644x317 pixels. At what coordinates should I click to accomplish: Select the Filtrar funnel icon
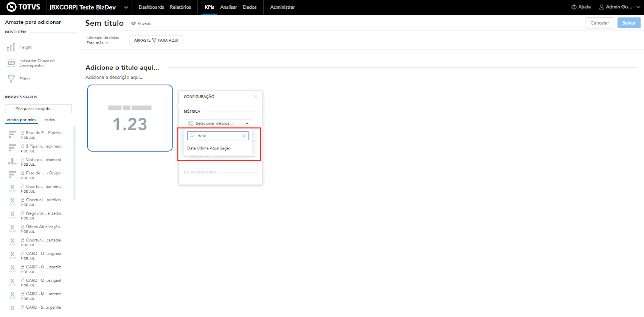[11, 79]
